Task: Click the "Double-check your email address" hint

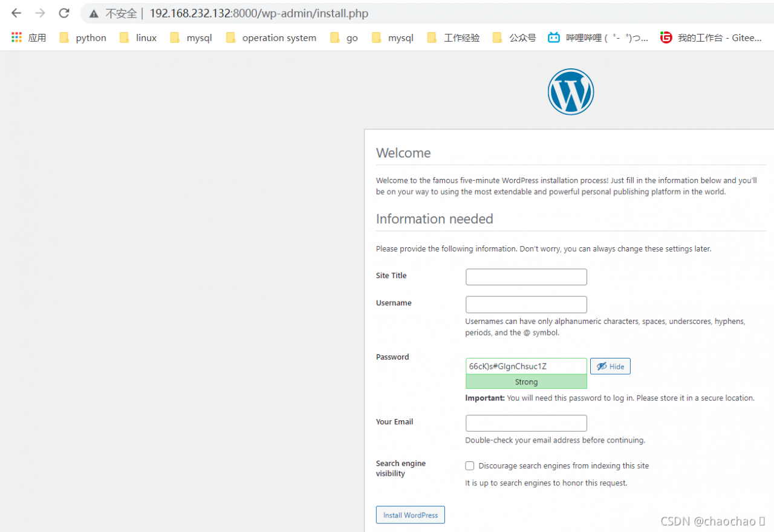Action: (555, 440)
